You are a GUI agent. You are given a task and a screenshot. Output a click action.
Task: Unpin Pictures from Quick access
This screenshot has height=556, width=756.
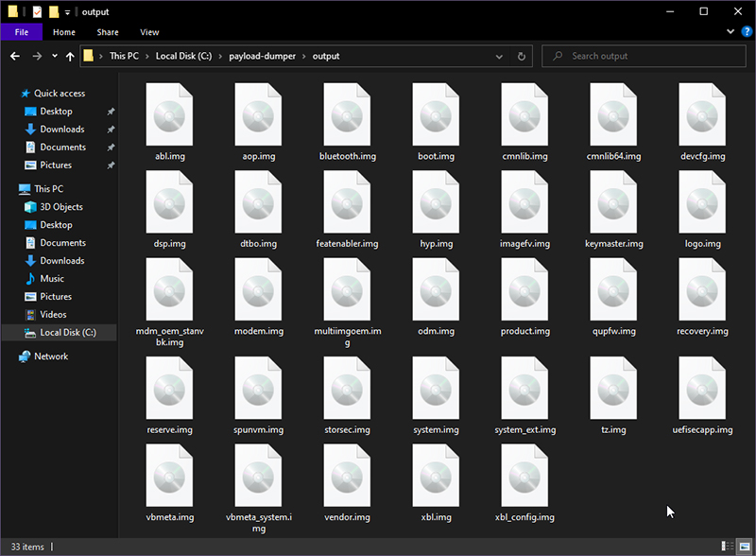click(111, 165)
